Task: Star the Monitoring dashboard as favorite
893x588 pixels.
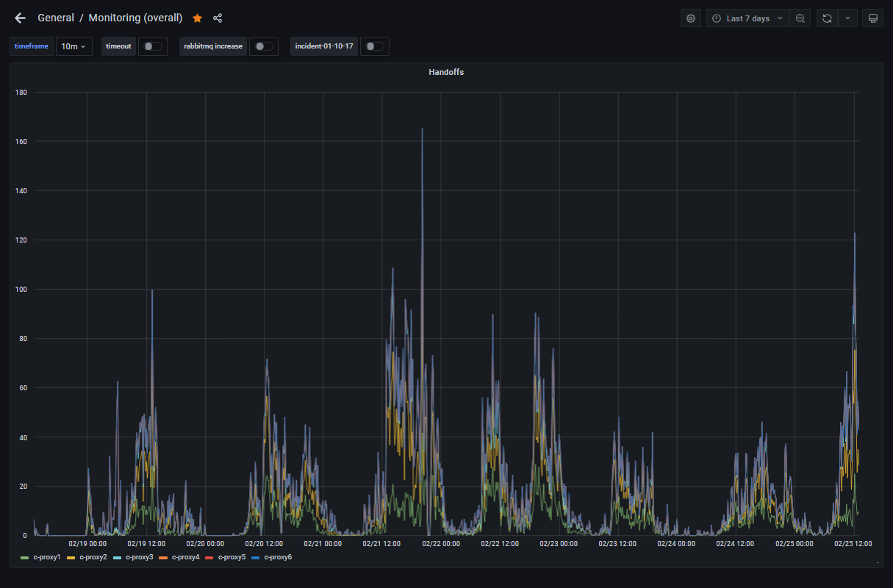Action: (x=197, y=18)
